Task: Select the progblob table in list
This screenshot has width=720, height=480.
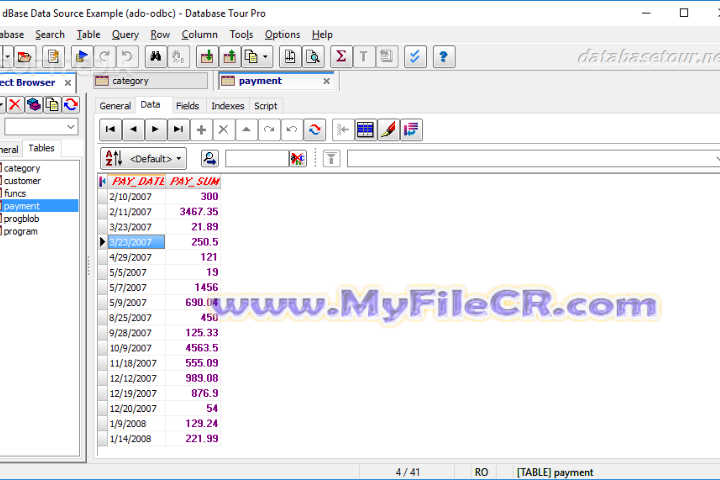Action: tap(21, 219)
